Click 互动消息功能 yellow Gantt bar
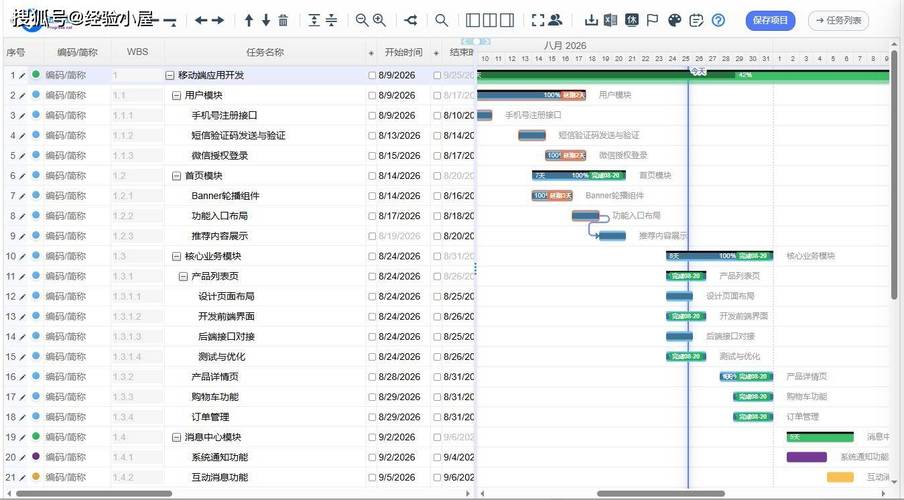The height and width of the screenshot is (500, 904). point(839,478)
